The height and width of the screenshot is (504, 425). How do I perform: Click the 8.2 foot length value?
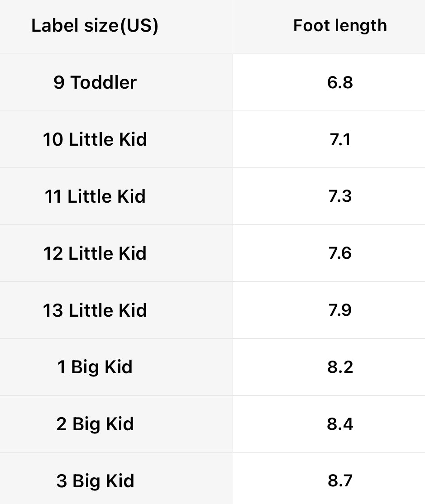click(340, 367)
